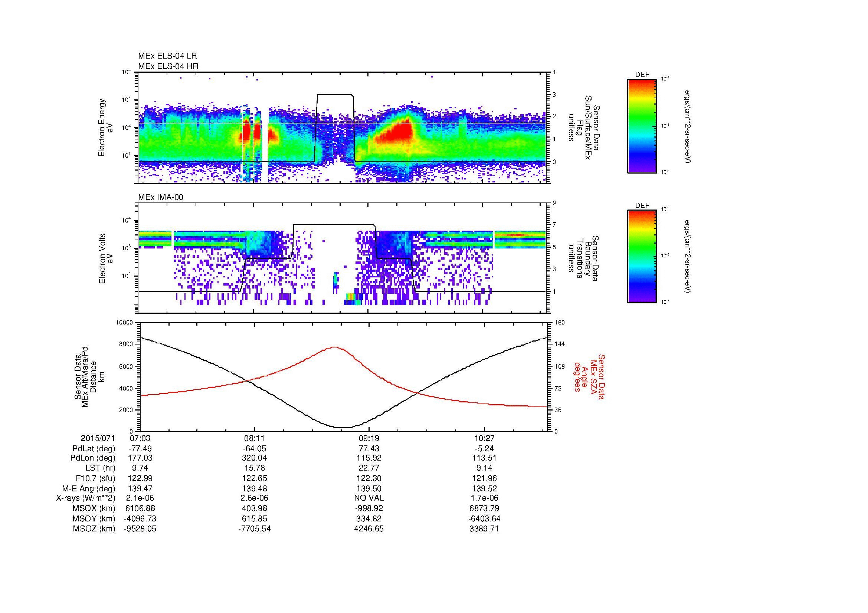Click the 'LST (hr)' row label
This screenshot has height=613, width=868.
[x=100, y=469]
